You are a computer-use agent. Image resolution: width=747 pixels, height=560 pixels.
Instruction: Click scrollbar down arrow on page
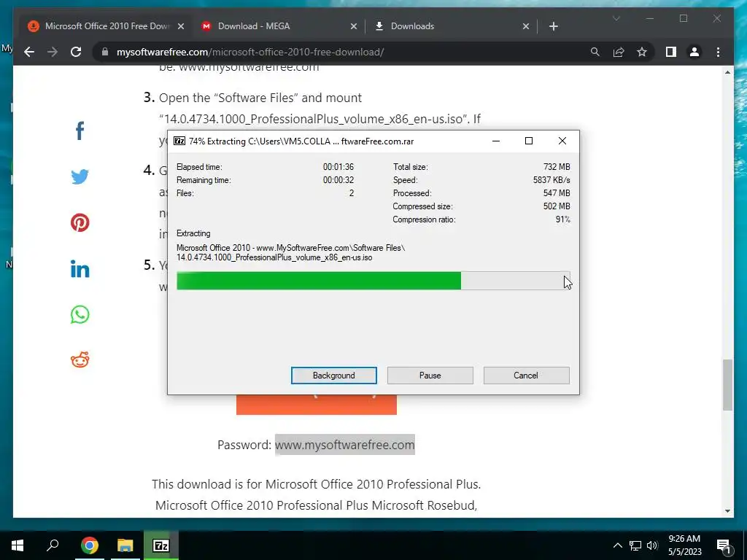click(727, 511)
